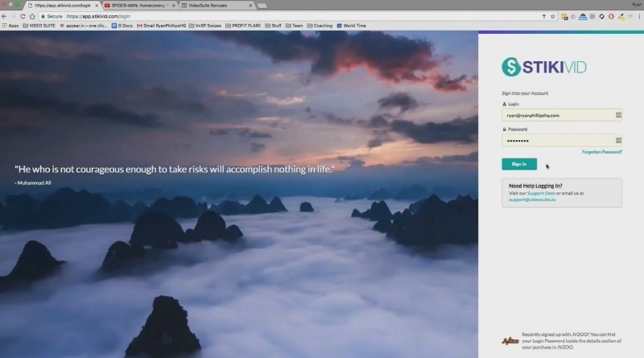Open the appear.in bookmark

click(x=84, y=26)
